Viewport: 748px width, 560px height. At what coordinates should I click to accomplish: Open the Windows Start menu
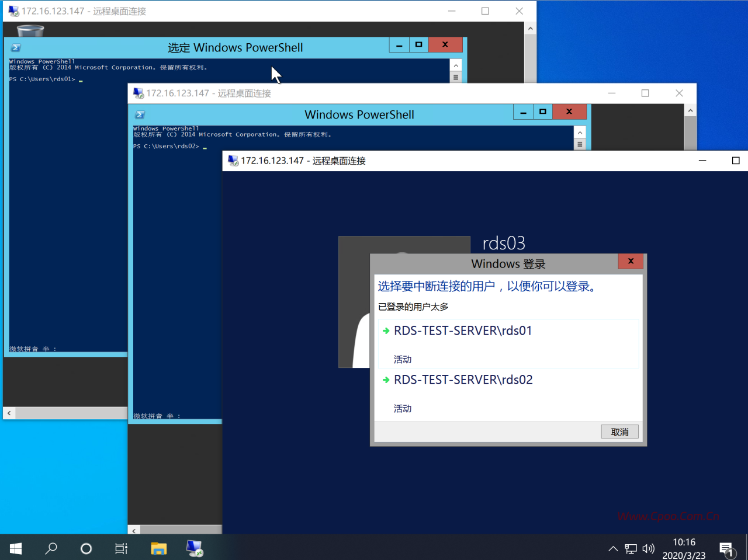tap(16, 548)
